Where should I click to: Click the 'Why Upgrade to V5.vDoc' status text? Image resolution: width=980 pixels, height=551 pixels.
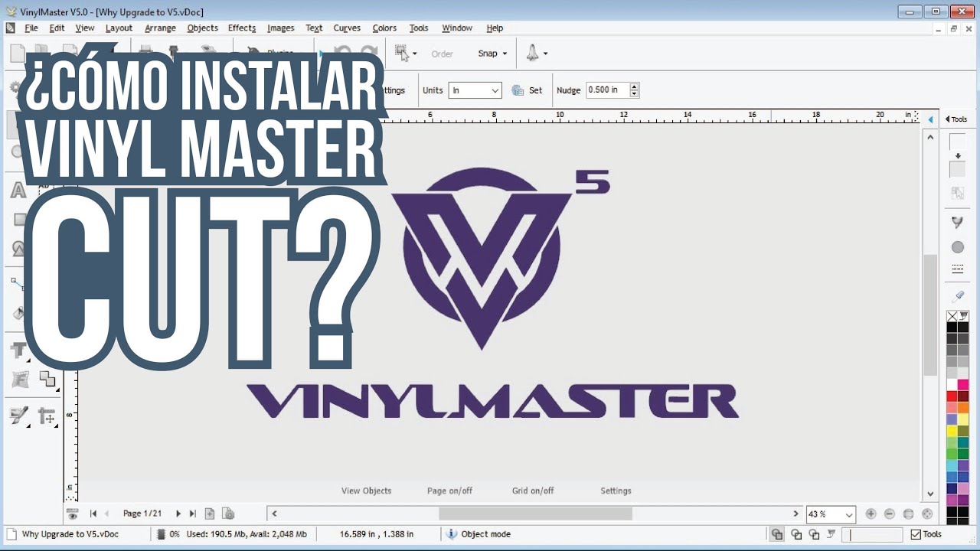pyautogui.click(x=70, y=534)
